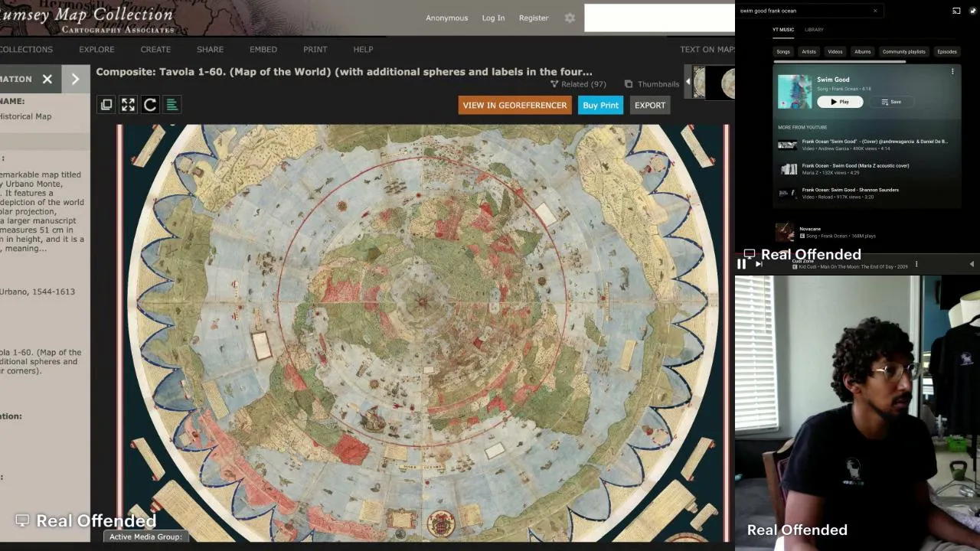Click the Related network icon
This screenshot has height=551, width=980.
point(554,84)
